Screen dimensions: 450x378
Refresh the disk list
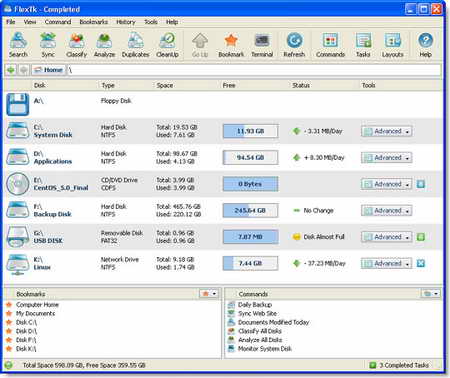[294, 45]
